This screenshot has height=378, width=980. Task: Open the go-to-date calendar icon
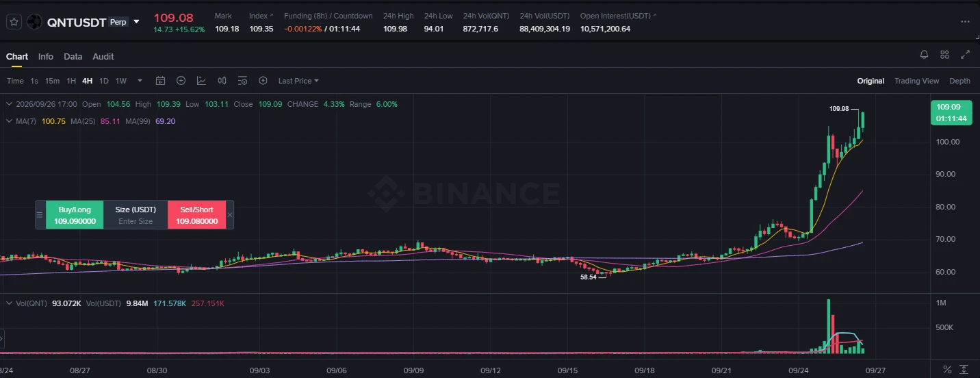160,81
